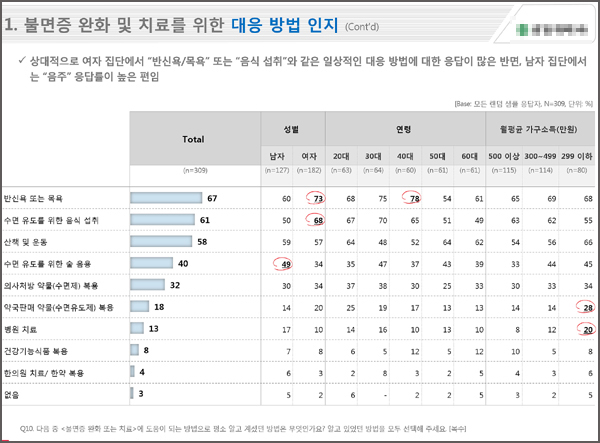Click the red-circled 28 in the 299 이하 column
600x443 pixels.
click(586, 307)
